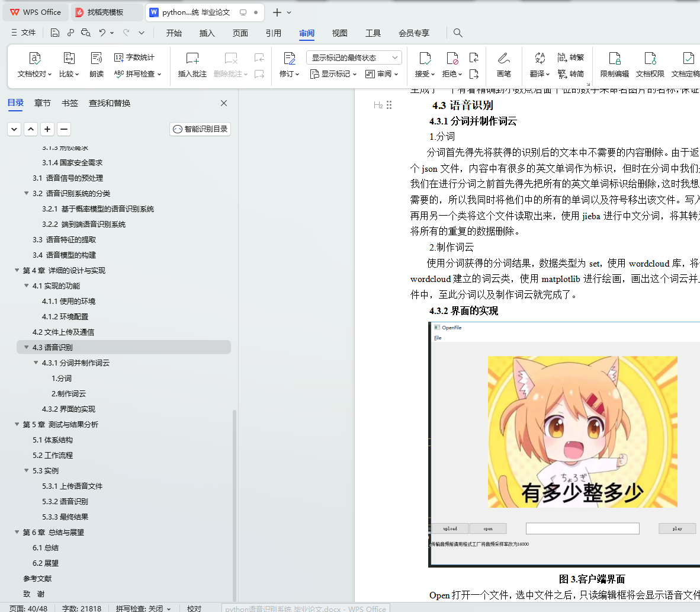Collapse the 4.3.1 分词并制作词云 node
The height and width of the screenshot is (612, 700).
pyautogui.click(x=36, y=363)
